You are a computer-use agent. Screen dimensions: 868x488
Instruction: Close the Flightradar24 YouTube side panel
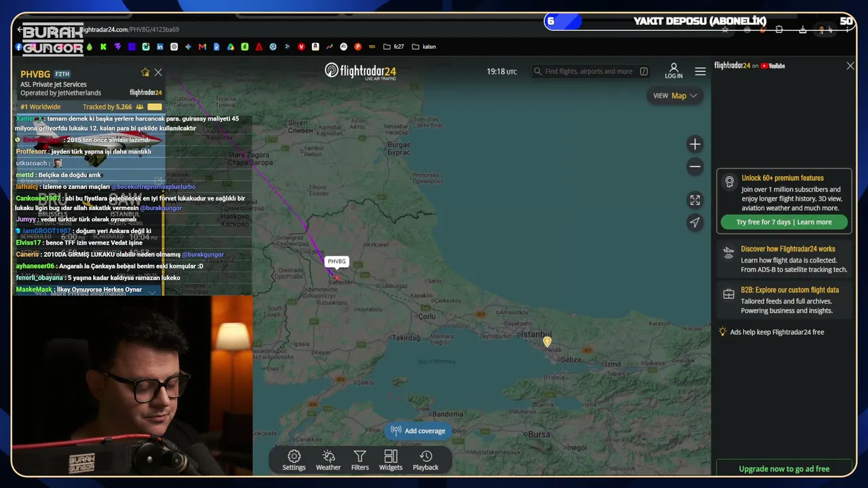(850, 66)
